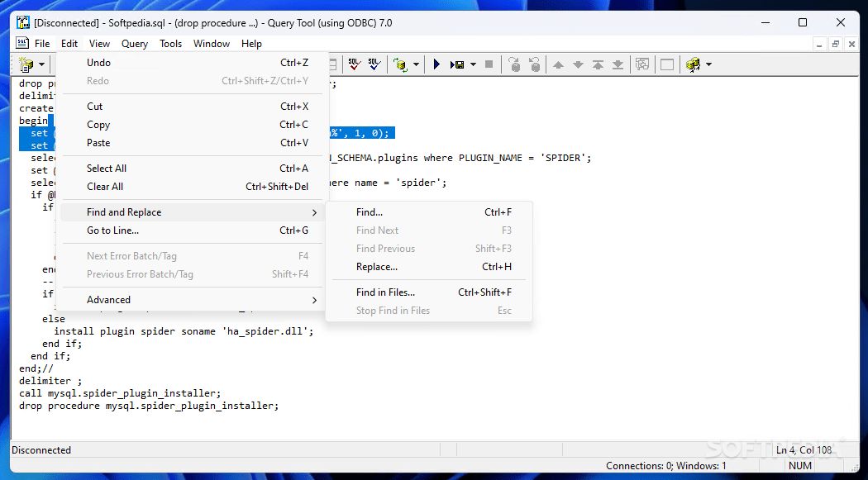Click the 'delimiter ;' line in editor

click(50, 381)
